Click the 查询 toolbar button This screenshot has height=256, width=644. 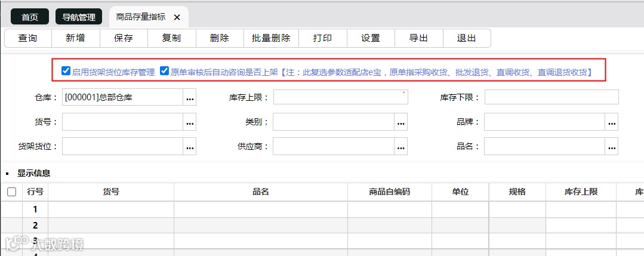coord(27,38)
